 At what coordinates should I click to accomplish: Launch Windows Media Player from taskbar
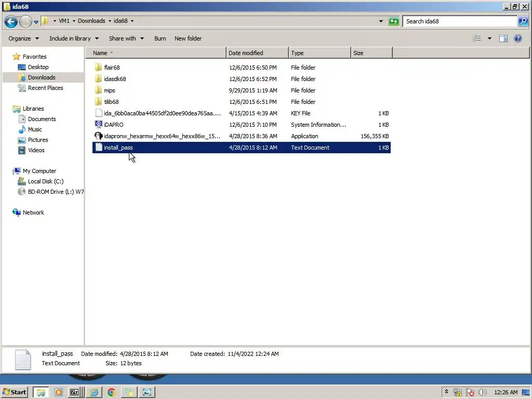(x=58, y=392)
